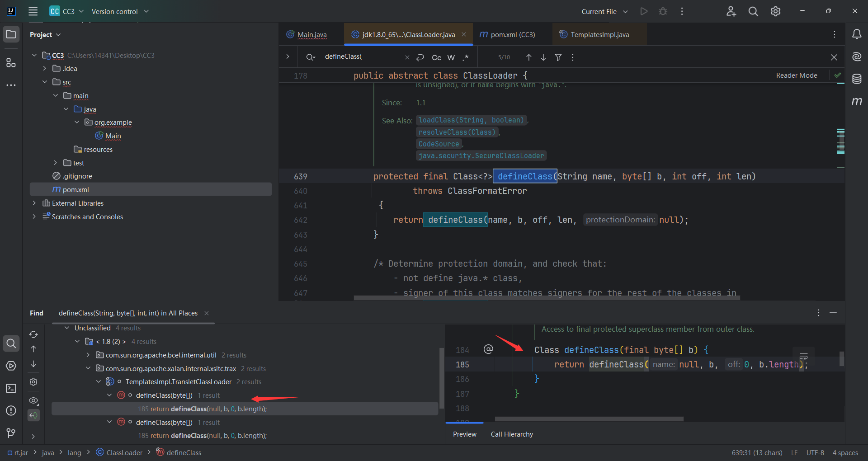Open IDE settings gear

[x=775, y=11]
